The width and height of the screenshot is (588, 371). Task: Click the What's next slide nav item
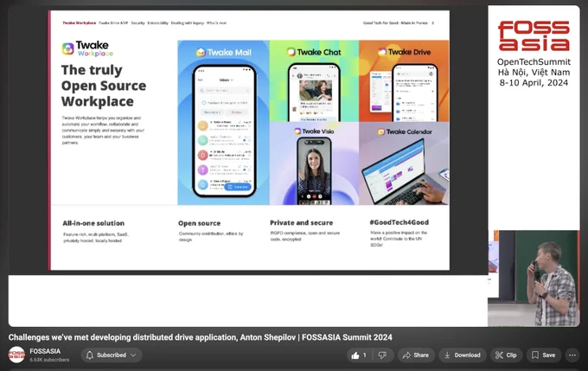(x=216, y=22)
